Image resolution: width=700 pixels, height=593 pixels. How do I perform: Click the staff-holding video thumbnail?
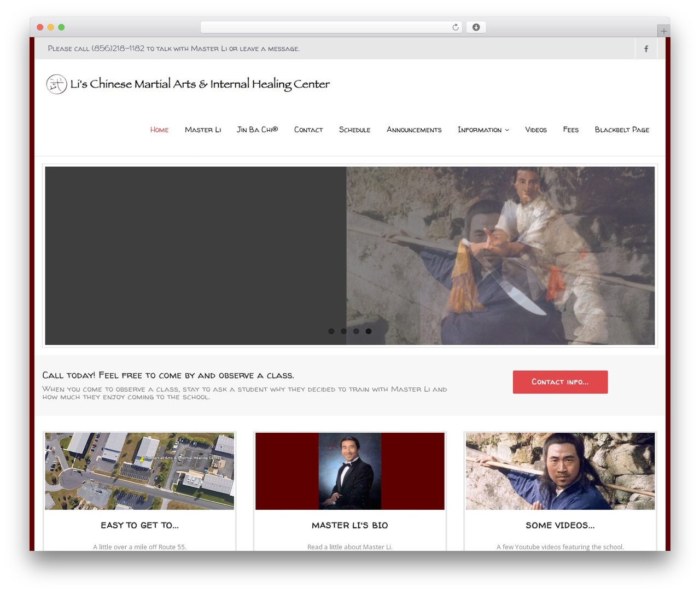pos(560,471)
